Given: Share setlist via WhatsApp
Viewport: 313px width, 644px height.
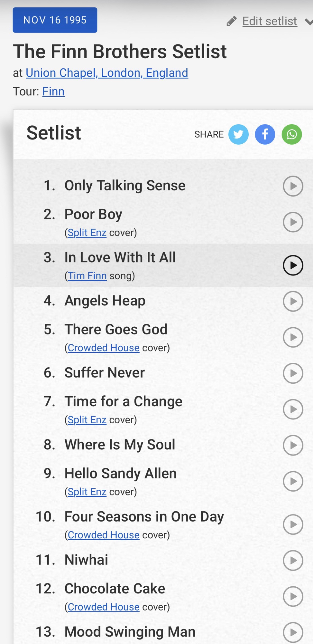Looking at the screenshot, I should 291,134.
